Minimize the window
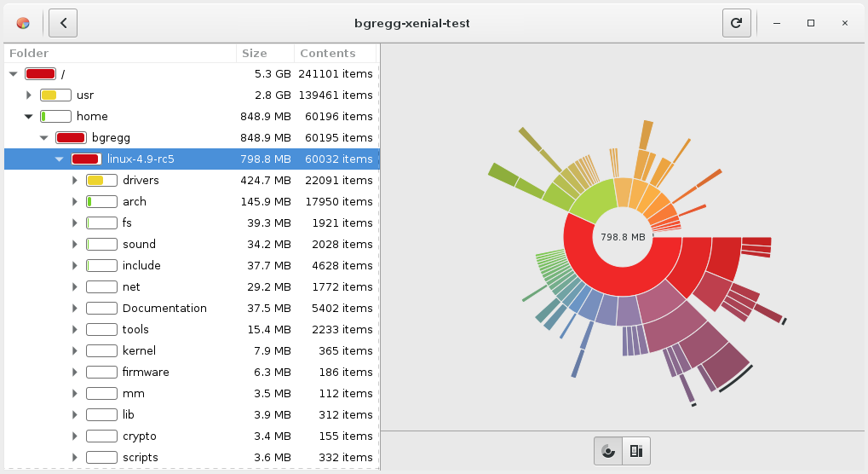Image resolution: width=868 pixels, height=474 pixels. click(778, 23)
